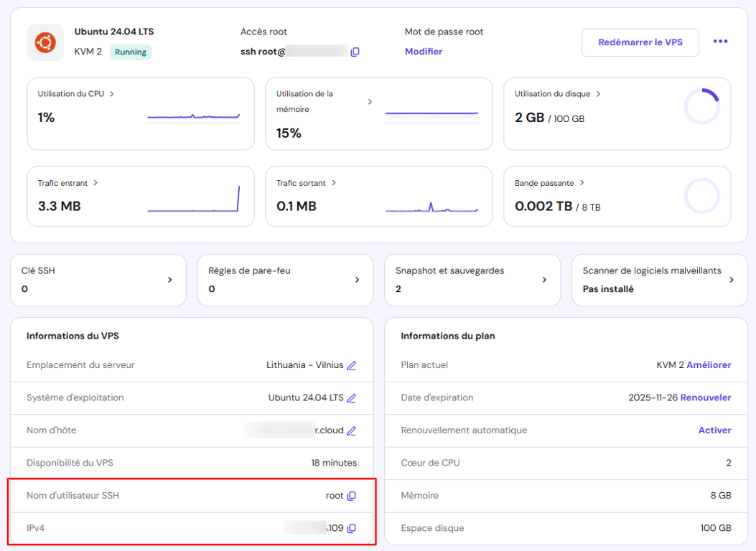Edit the server location with the pencil icon
The width and height of the screenshot is (756, 551).
(351, 365)
